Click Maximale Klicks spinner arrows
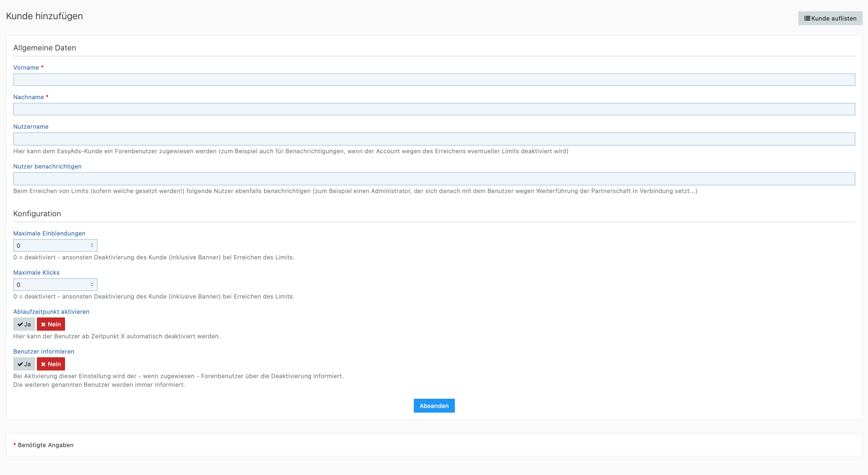 click(92, 284)
